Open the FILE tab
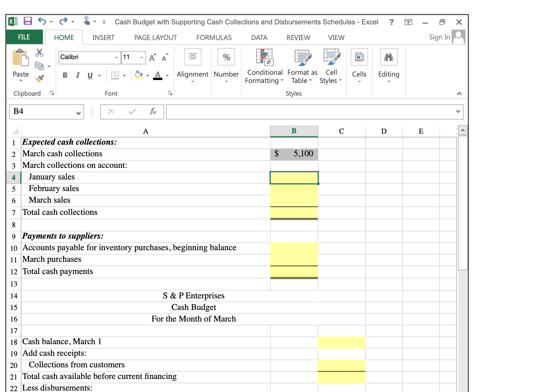Image resolution: width=542 pixels, height=392 pixels. 24,37
